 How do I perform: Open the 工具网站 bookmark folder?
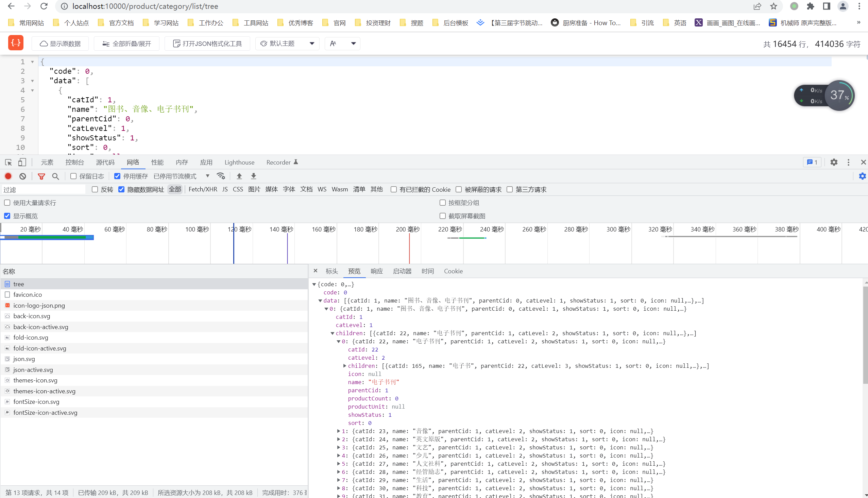click(250, 23)
